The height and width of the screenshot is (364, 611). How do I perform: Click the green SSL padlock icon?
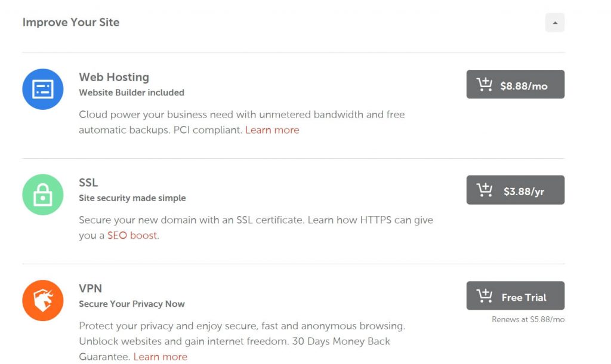43,195
